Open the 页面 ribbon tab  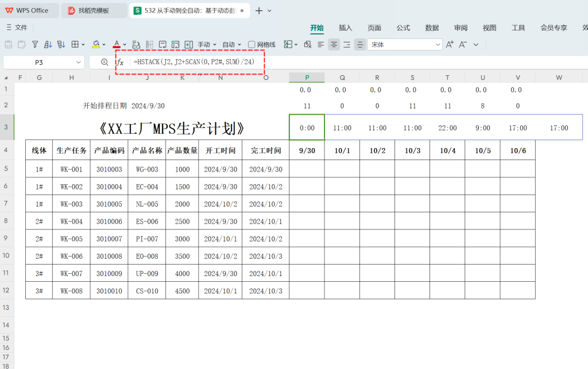374,28
